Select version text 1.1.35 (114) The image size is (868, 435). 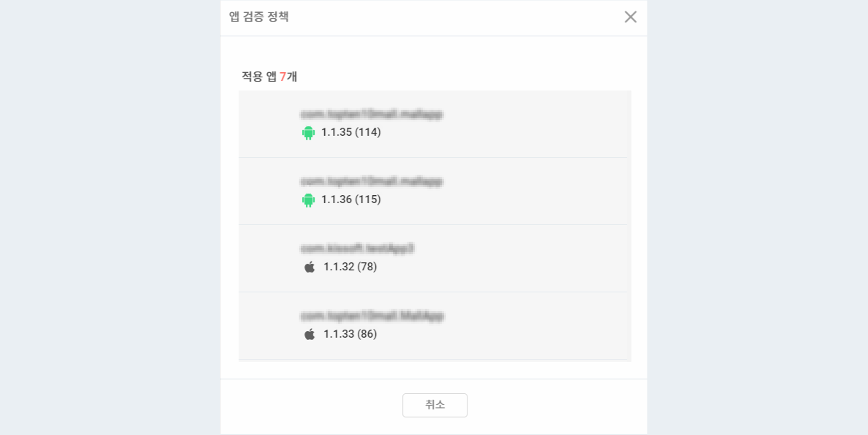[351, 132]
